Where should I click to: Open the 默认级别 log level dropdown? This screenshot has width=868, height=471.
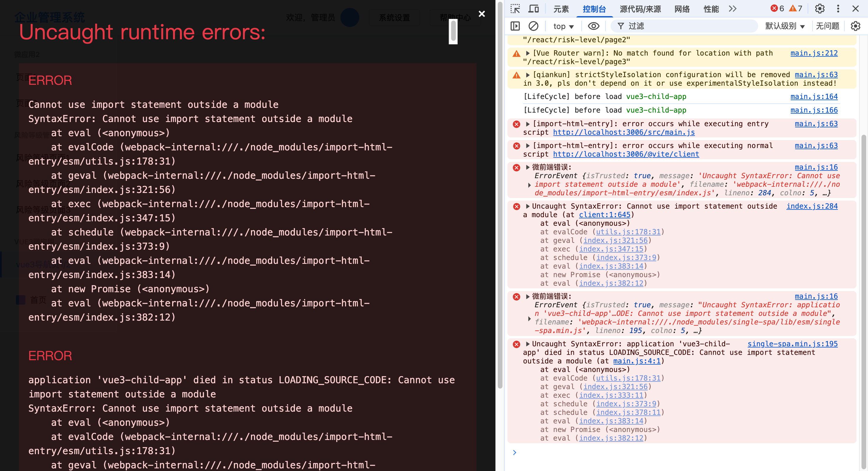pos(785,26)
